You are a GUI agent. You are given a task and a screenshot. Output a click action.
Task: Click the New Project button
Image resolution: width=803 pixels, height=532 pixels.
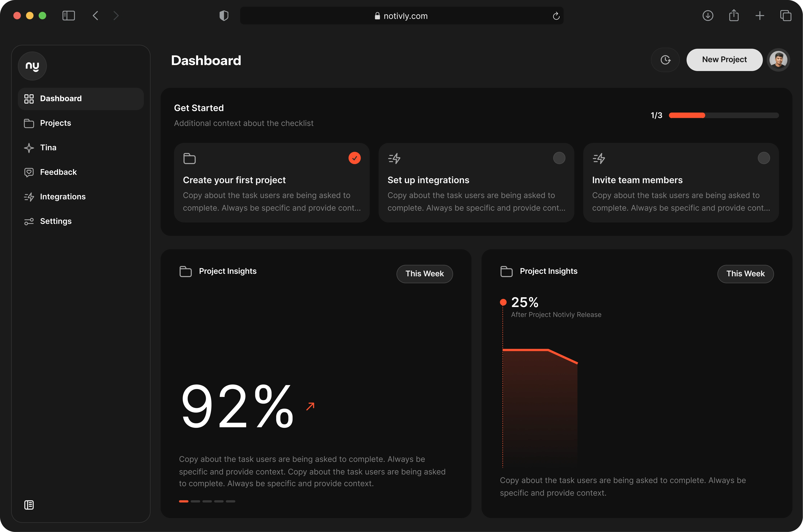(x=724, y=60)
